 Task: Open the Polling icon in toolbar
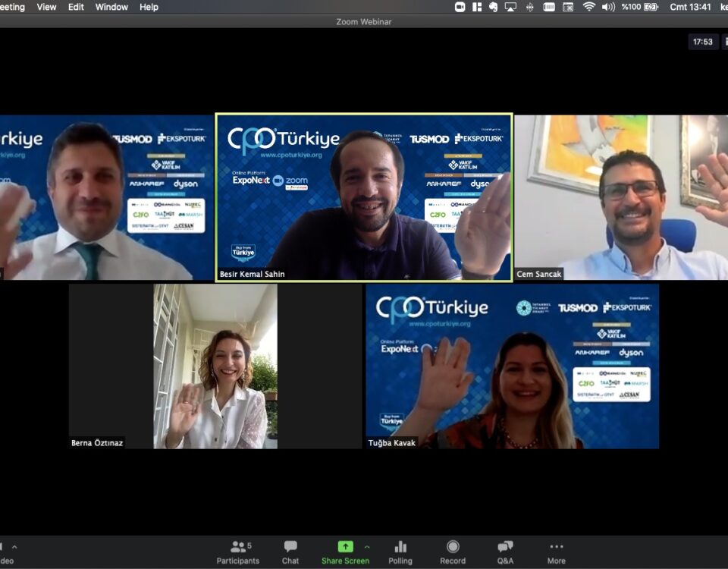[x=400, y=552]
